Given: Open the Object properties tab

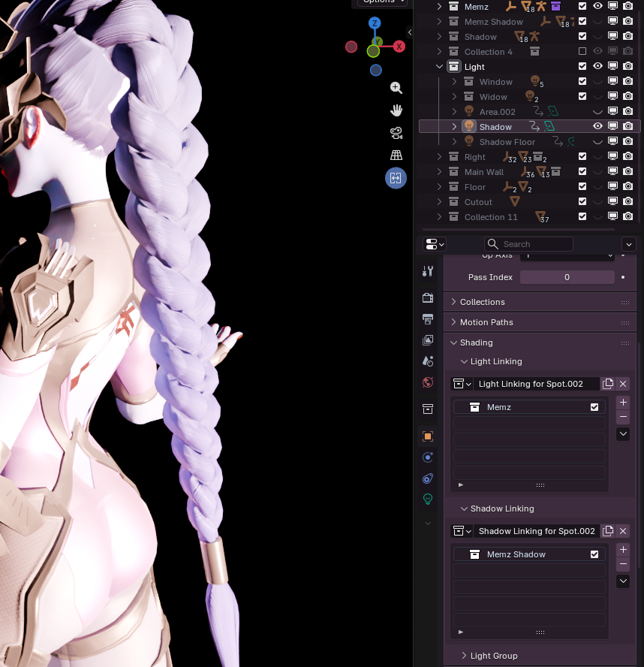Looking at the screenshot, I should [428, 436].
